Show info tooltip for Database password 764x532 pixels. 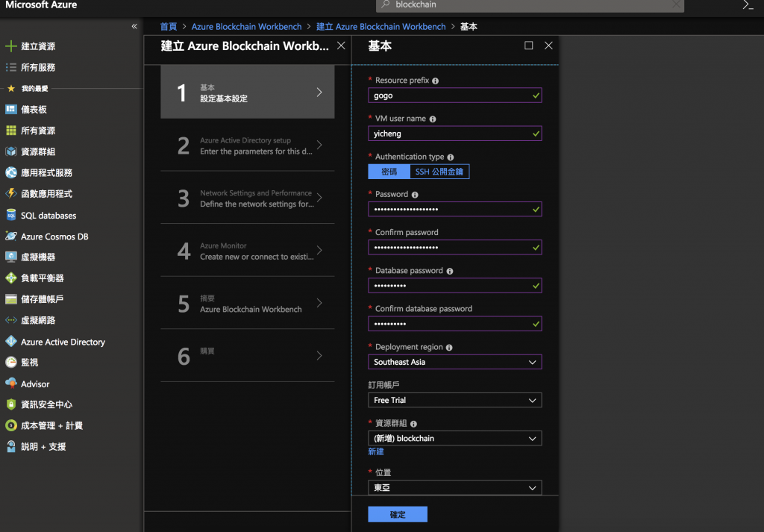[x=450, y=272]
